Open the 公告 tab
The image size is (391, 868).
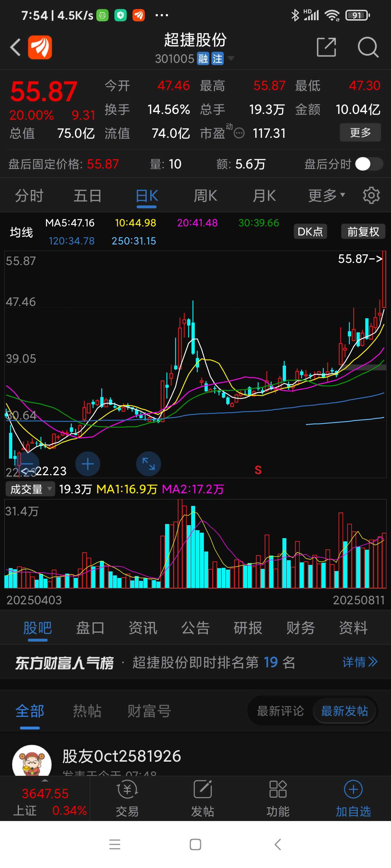(x=195, y=628)
